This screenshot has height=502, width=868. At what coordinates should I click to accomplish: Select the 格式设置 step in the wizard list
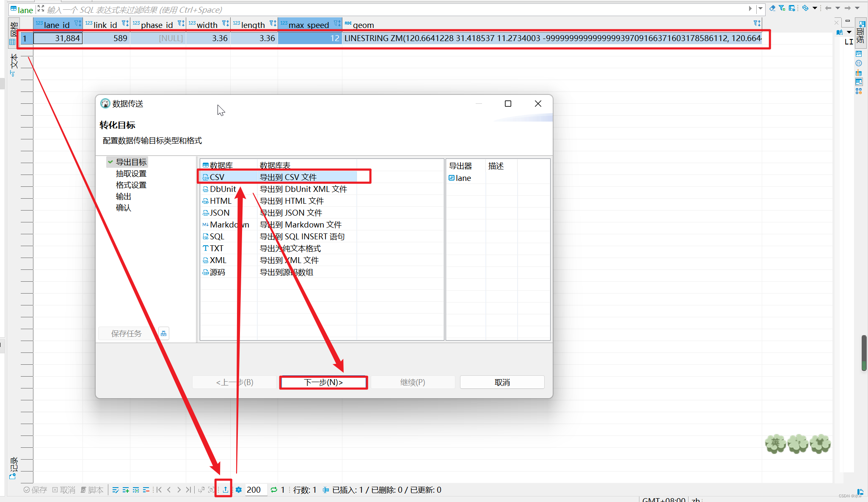click(x=131, y=185)
